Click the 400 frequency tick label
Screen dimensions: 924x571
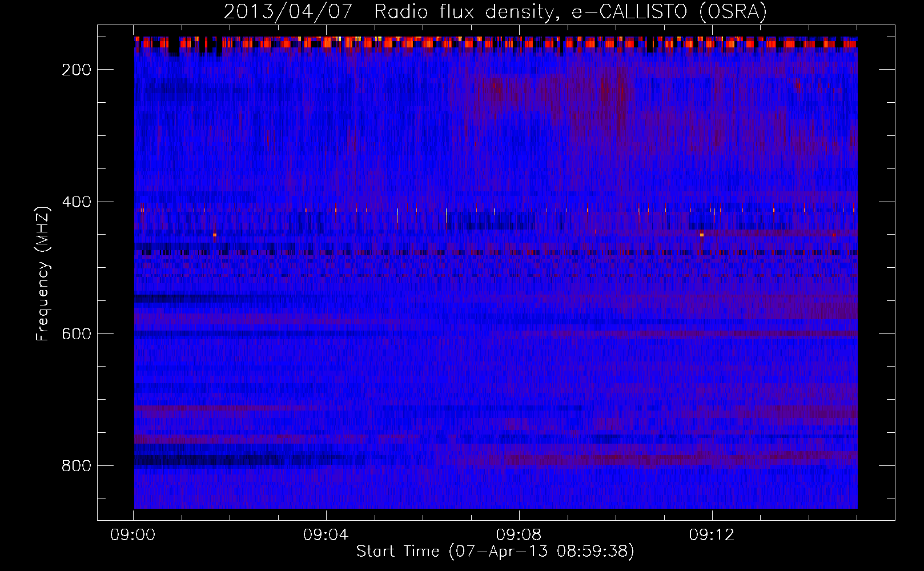77,202
